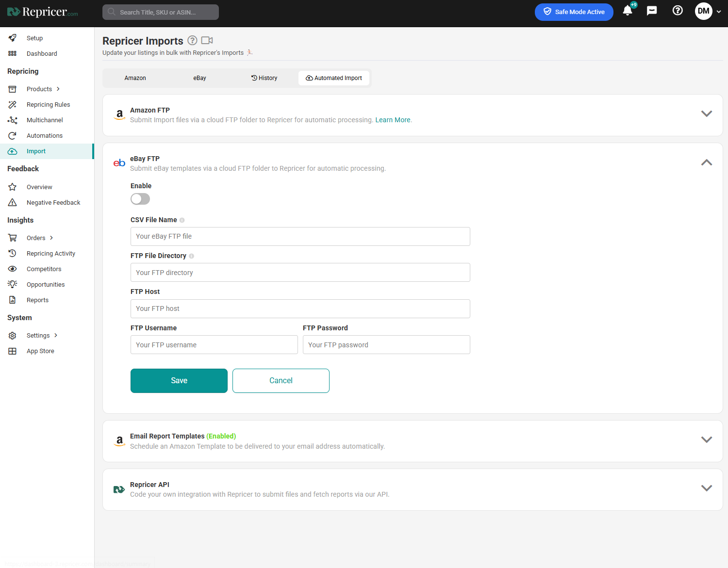
Task: Open the History tab
Action: tap(264, 78)
